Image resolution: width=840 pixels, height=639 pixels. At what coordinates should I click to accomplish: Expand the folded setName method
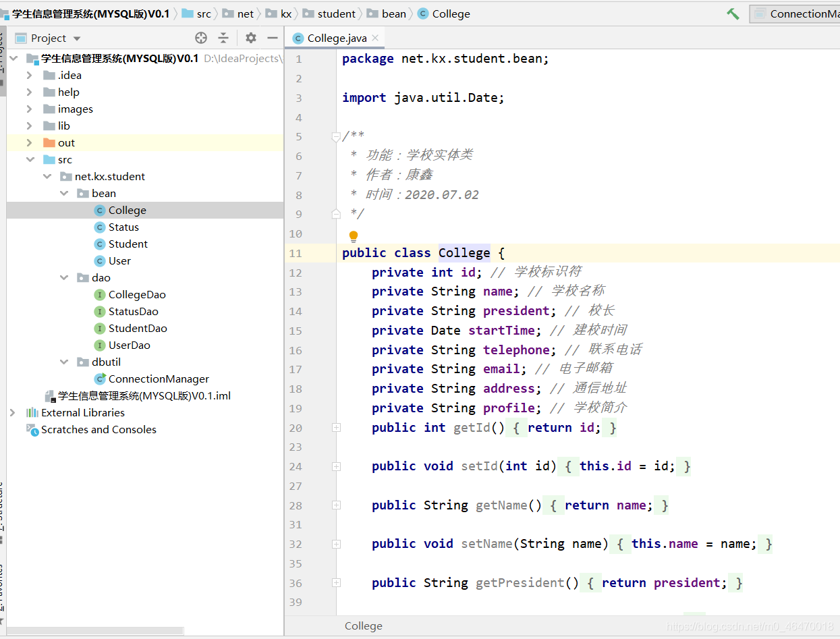coord(336,544)
